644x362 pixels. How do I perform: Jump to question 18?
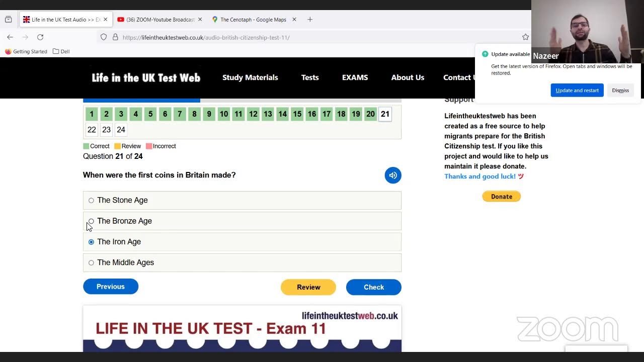tap(341, 114)
